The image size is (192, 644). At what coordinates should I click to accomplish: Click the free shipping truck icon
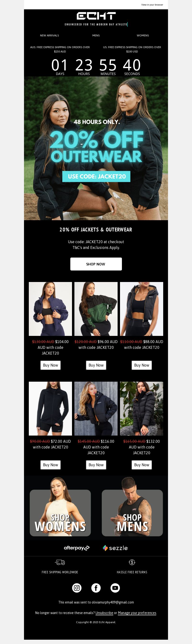(x=60, y=562)
